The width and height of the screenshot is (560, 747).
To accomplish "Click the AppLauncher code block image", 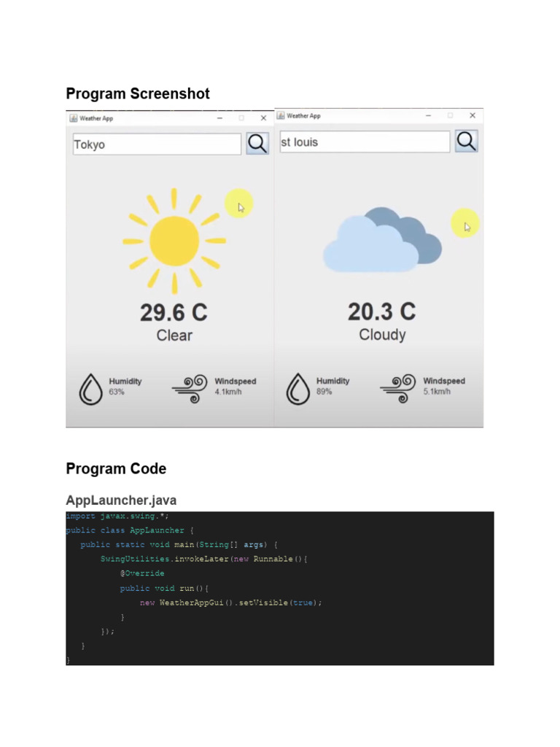I will (280, 588).
